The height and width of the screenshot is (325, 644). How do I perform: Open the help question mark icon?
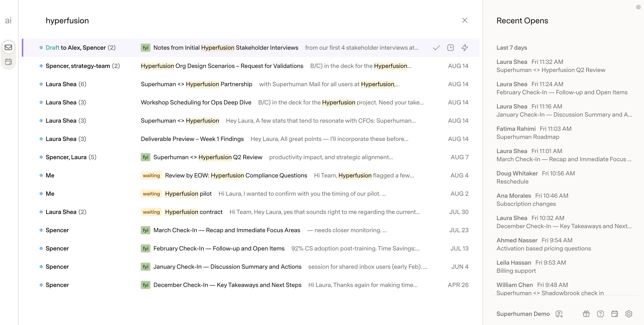(x=600, y=314)
